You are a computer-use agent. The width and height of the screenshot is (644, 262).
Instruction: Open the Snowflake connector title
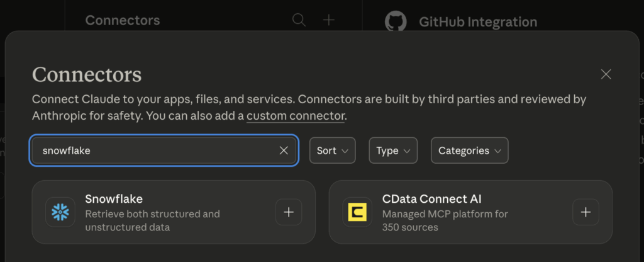[114, 199]
